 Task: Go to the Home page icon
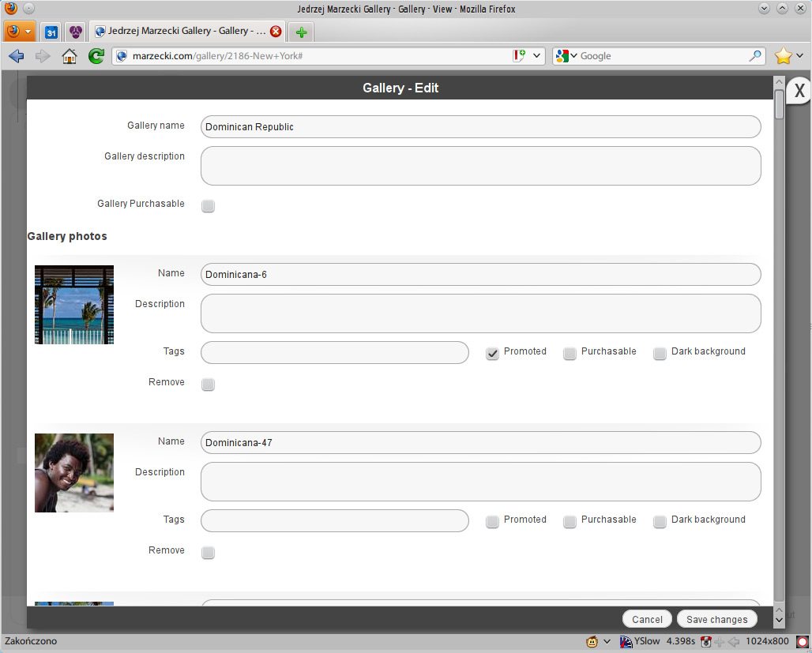[70, 56]
